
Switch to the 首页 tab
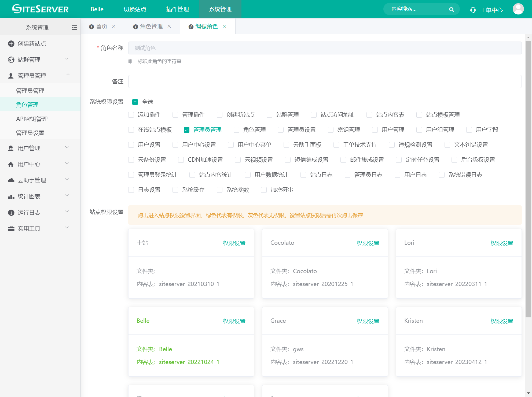(101, 27)
